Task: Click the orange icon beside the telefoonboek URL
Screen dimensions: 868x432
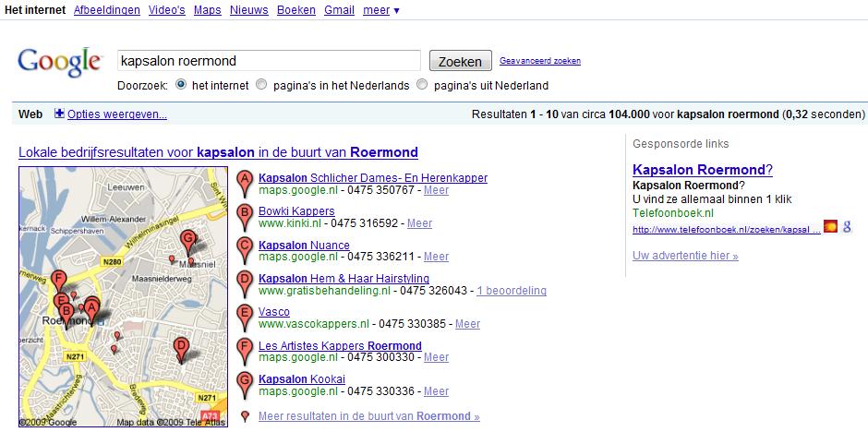Action: (830, 226)
